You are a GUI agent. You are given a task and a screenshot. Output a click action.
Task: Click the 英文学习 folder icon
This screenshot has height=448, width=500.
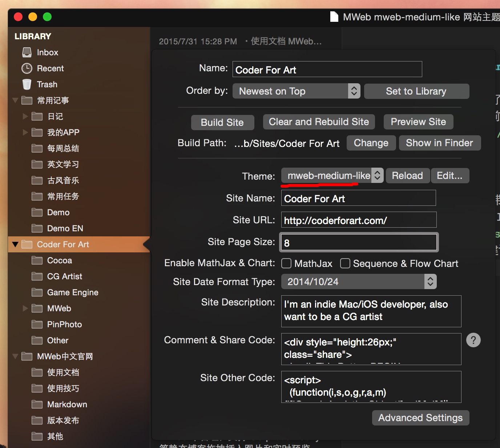[x=37, y=164]
